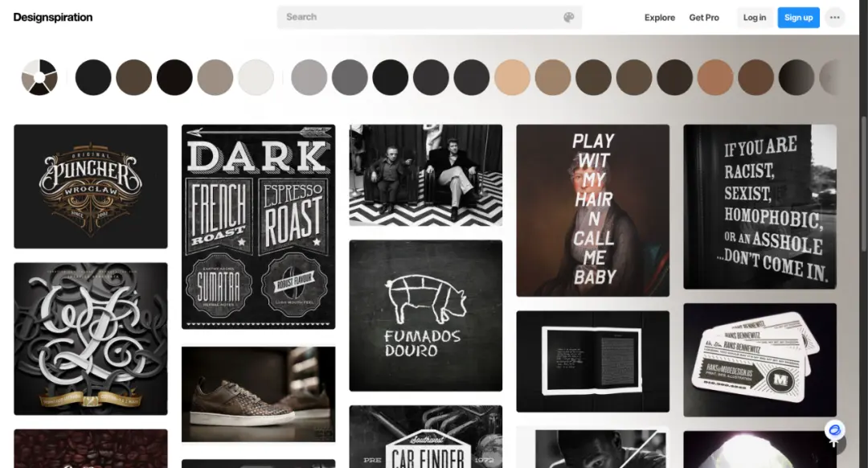The width and height of the screenshot is (868, 468).
Task: Click the blue Sign up button
Action: tap(798, 18)
